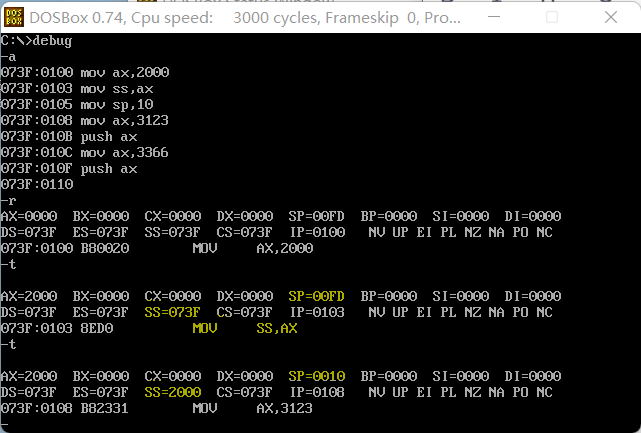The image size is (641, 433).
Task: Click the DOSBox 0.74 title bar text
Action: 244,18
